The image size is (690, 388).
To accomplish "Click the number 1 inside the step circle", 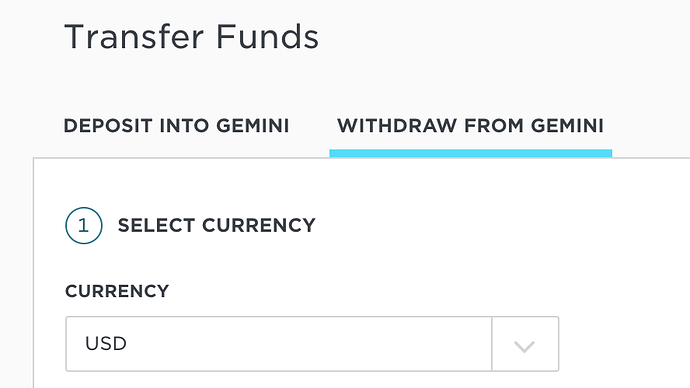I will [x=83, y=226].
